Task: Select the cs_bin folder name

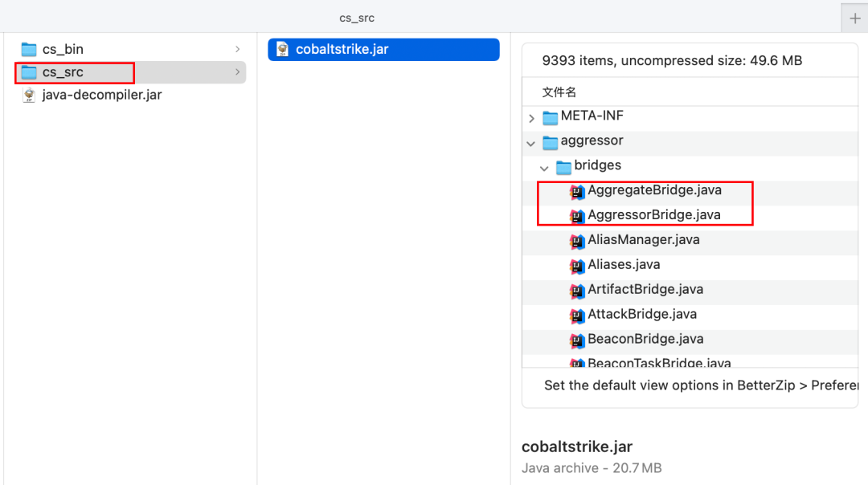Action: [63, 49]
